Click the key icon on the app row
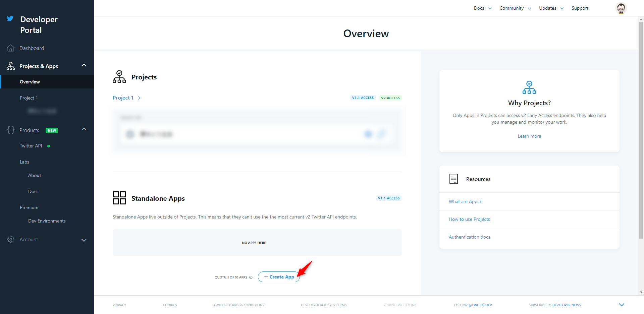The width and height of the screenshot is (644, 314). click(368, 134)
